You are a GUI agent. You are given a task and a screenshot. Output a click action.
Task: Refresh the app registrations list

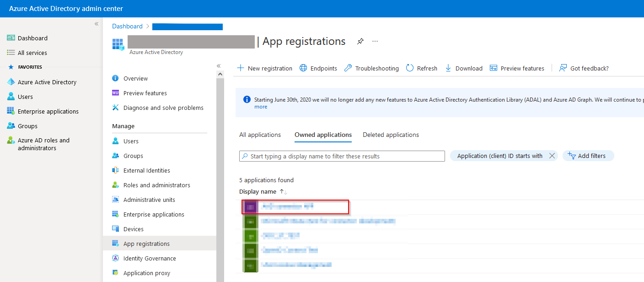[421, 68]
